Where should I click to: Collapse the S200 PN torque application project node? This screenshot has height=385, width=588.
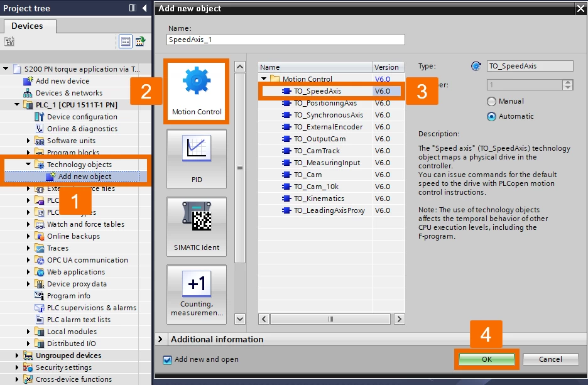tap(6, 68)
